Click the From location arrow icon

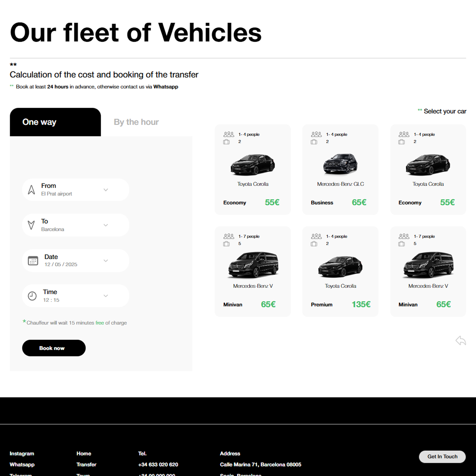(32, 190)
